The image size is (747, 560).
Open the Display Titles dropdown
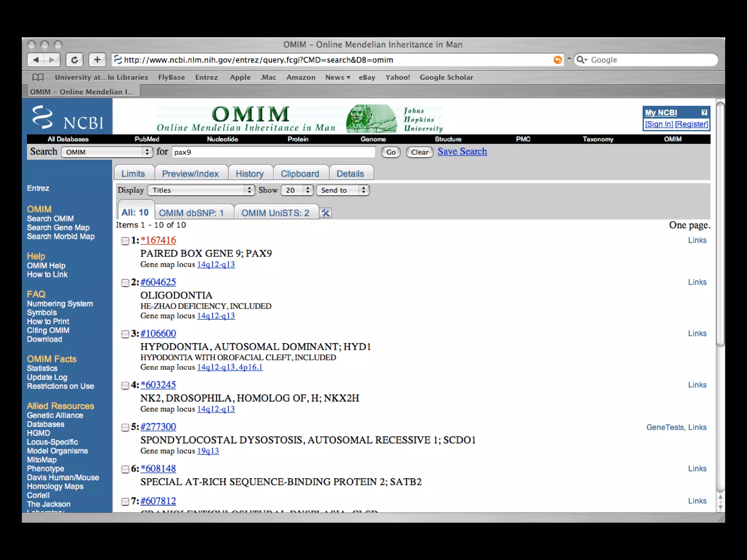(201, 190)
